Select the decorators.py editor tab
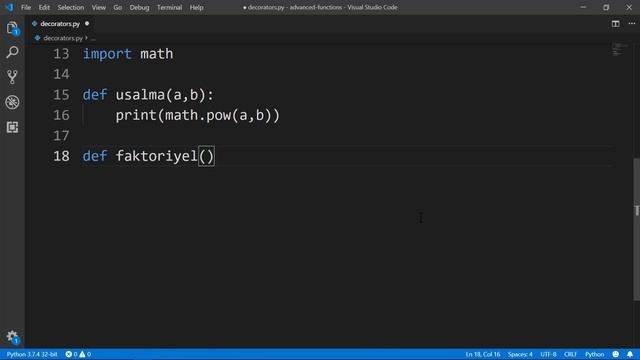Image resolution: width=640 pixels, height=360 pixels. point(60,24)
